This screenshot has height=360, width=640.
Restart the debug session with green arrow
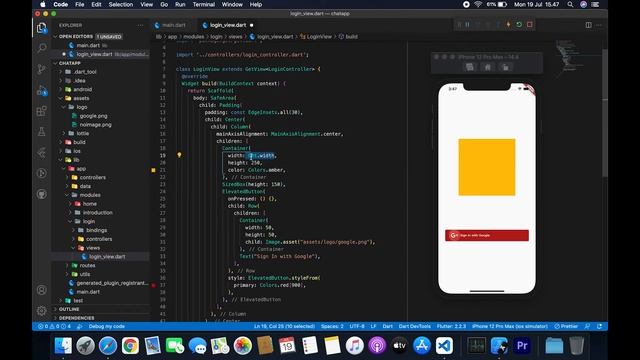[x=519, y=24]
